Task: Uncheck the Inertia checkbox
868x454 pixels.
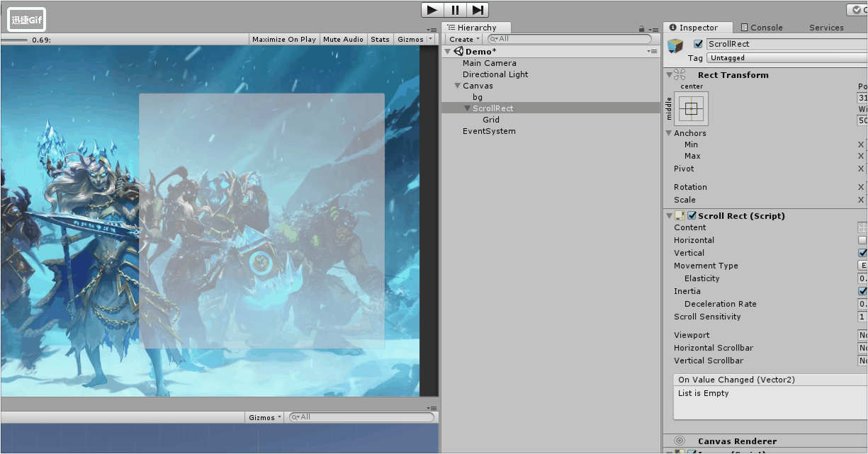Action: tap(862, 291)
